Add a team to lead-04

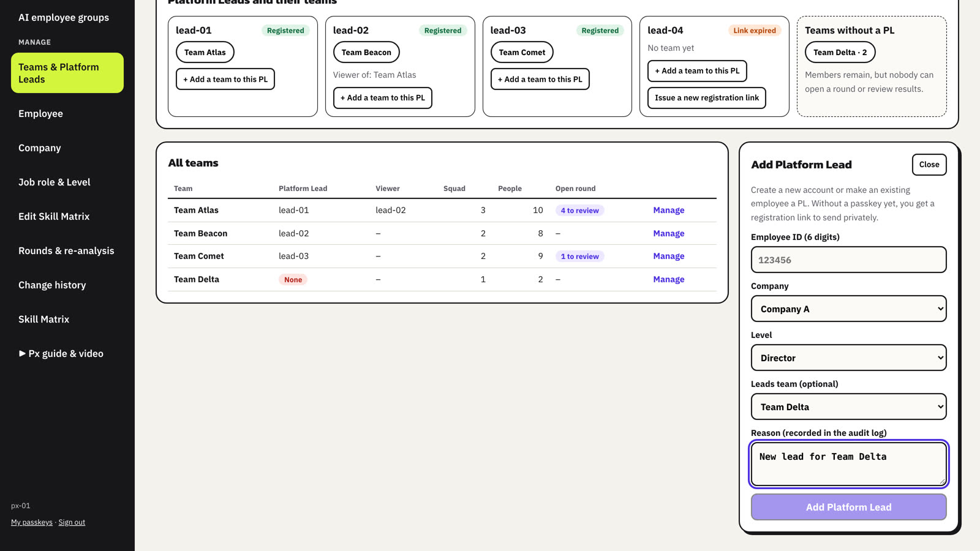click(x=697, y=70)
